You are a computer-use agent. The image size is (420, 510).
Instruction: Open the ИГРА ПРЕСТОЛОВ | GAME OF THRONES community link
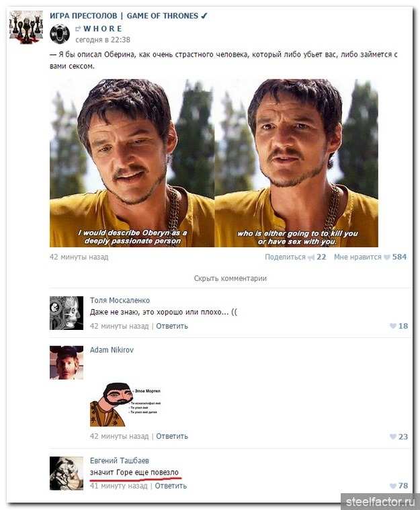pyautogui.click(x=124, y=15)
